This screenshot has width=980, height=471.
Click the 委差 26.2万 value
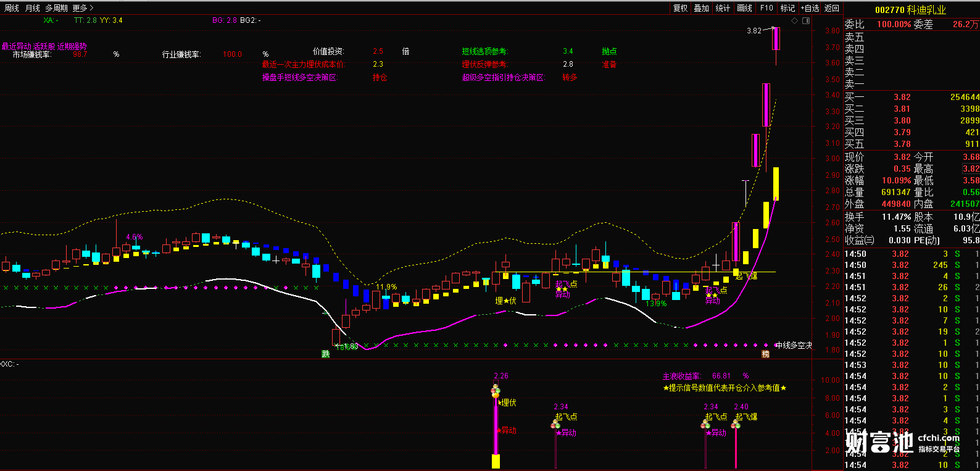click(x=966, y=24)
